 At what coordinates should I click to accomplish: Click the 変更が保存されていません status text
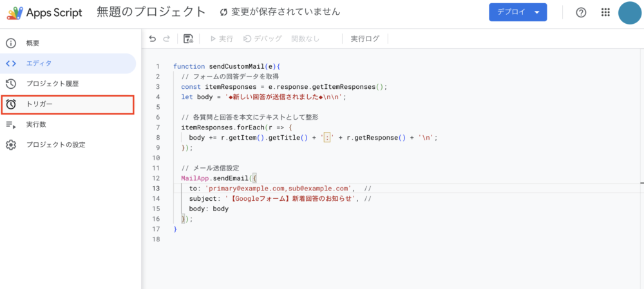click(x=285, y=12)
